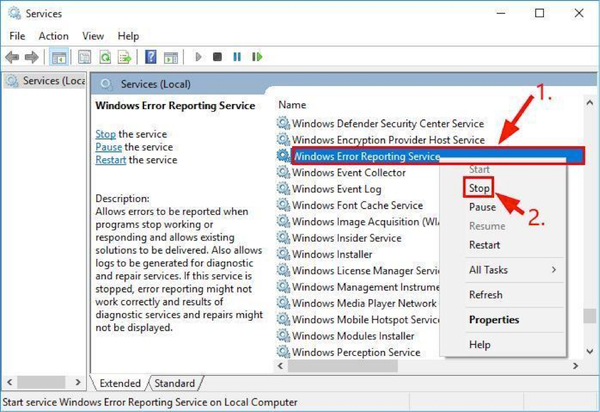This screenshot has width=600, height=412.
Task: Select the Windows Insider Service row
Action: 347,238
